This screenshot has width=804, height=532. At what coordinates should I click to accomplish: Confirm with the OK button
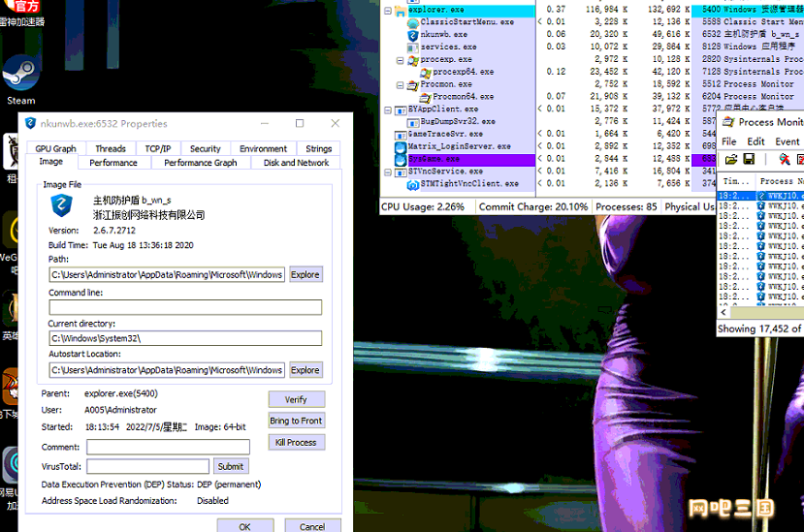coord(244,526)
